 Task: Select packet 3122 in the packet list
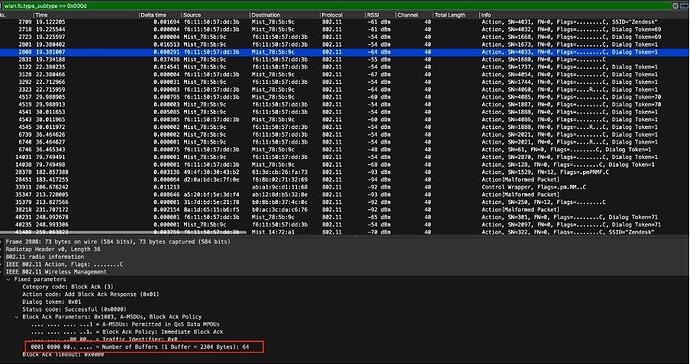[x=345, y=67]
